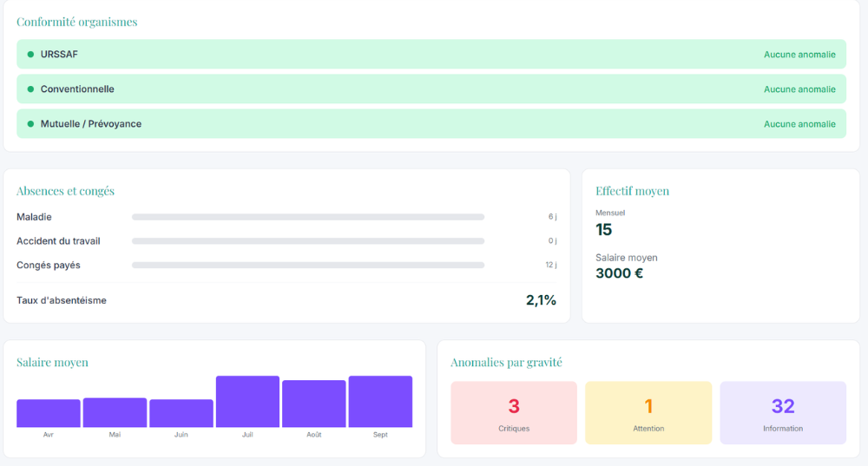Screen dimensions: 868x466
Task: Click the 'Congés payés' label
Action: 48,265
